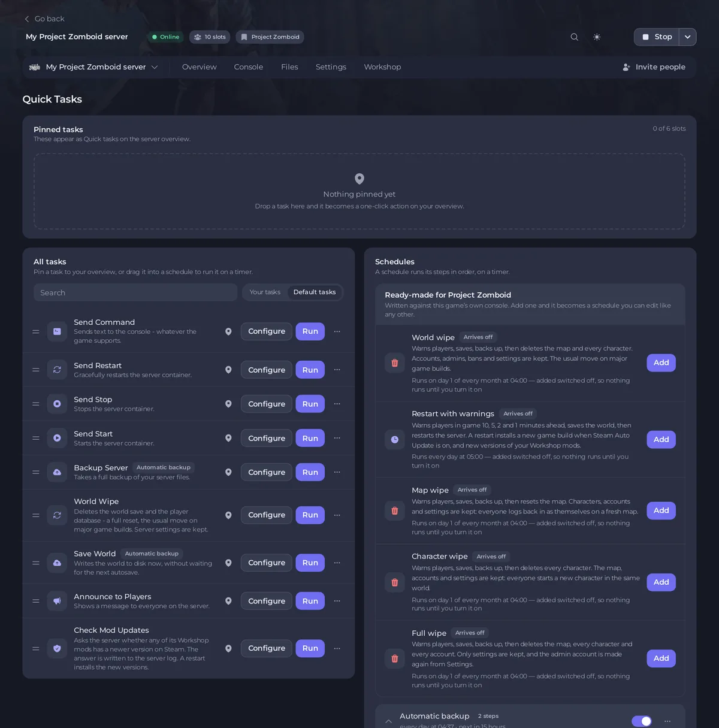Pin the Send Stop task
This screenshot has height=728, width=719.
pyautogui.click(x=228, y=404)
